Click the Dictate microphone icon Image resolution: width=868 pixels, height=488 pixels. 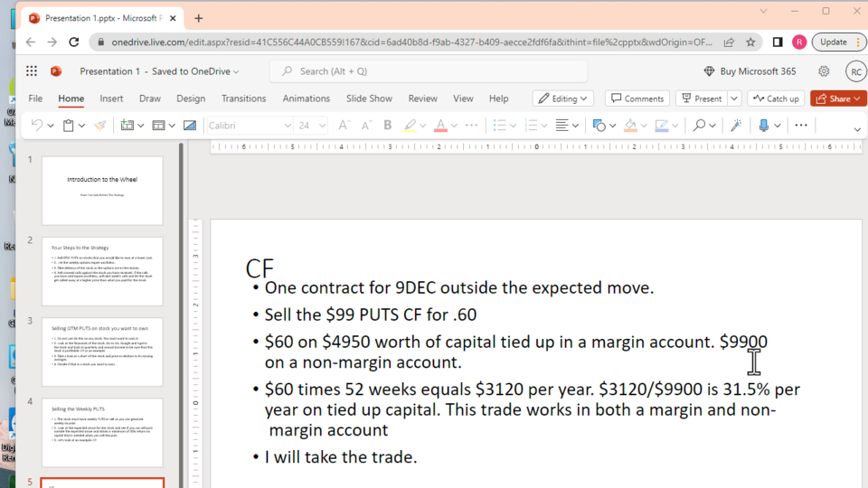pos(764,126)
